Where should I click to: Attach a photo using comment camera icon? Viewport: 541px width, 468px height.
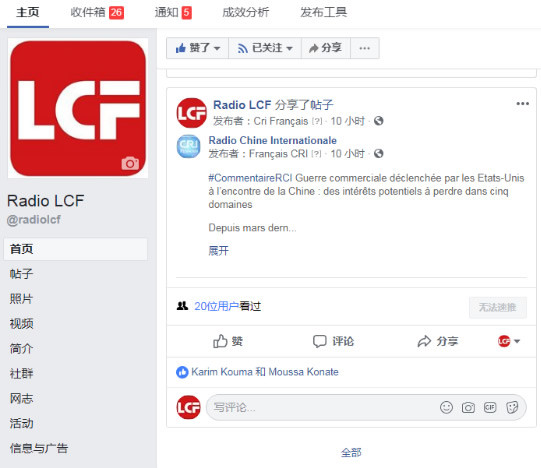(468, 408)
